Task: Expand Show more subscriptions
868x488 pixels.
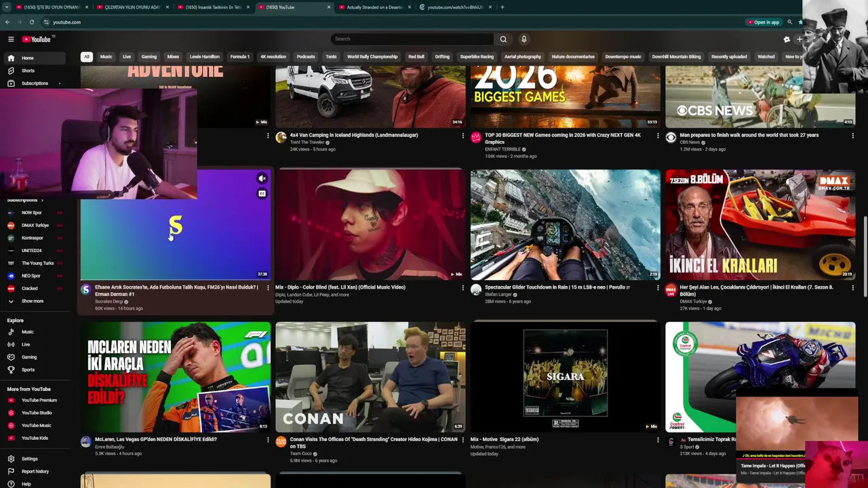Action: (x=33, y=301)
